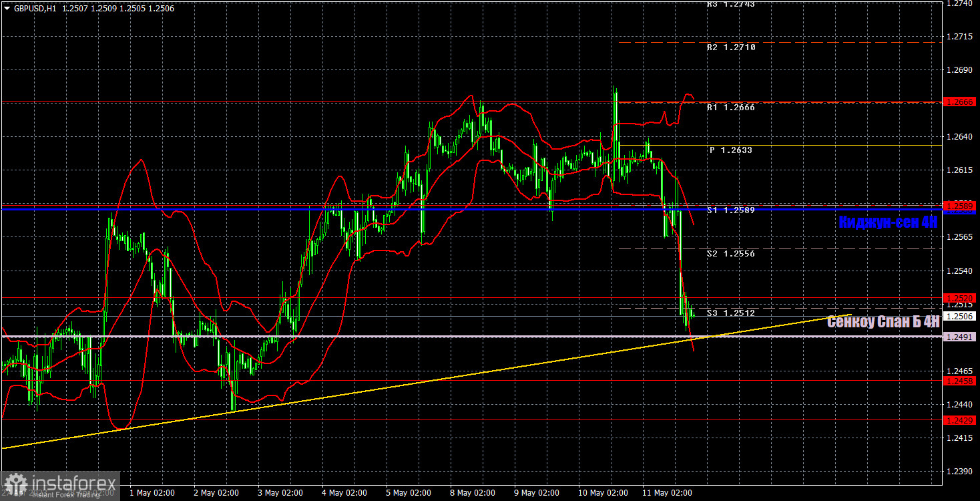The height and width of the screenshot is (501, 980).
Task: Click the 1.2740 price scale value
Action: [x=959, y=3]
